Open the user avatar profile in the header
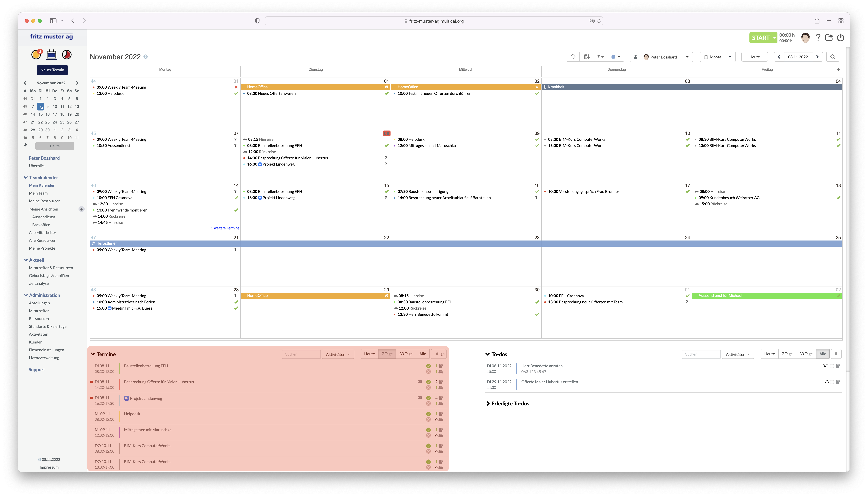Image resolution: width=868 pixels, height=496 pixels. coord(805,38)
